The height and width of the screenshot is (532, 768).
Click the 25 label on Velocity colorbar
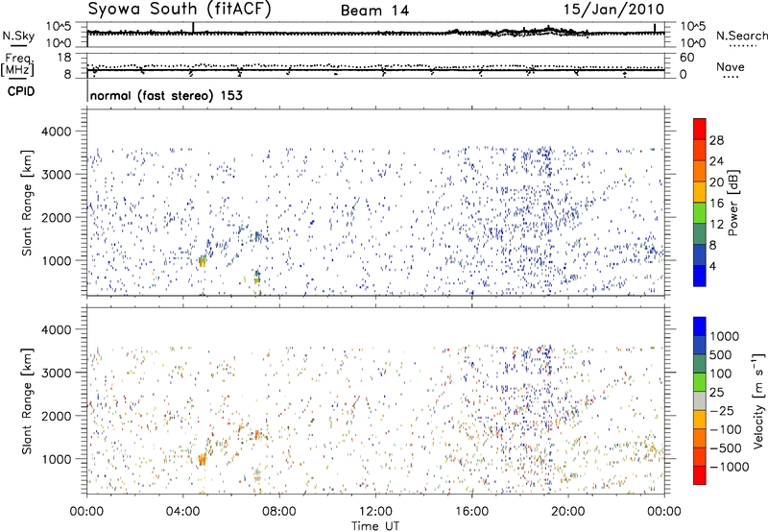716,392
